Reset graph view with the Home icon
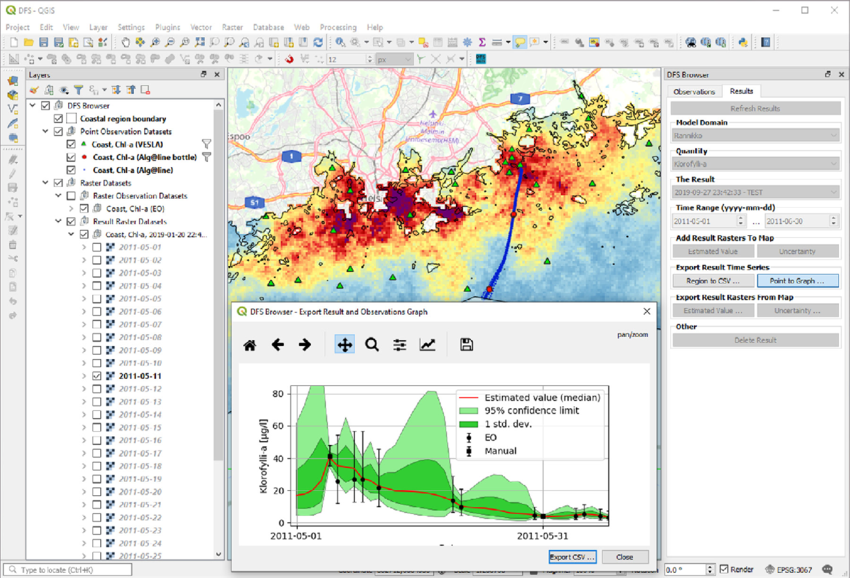 (x=250, y=345)
